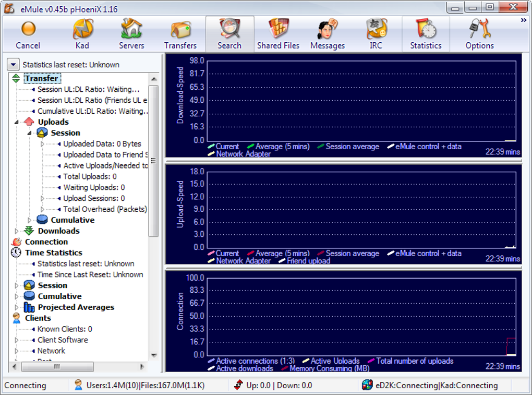Open the statistics reset dropdown arrow
Screen dimensions: 532x395
[x=13, y=64]
